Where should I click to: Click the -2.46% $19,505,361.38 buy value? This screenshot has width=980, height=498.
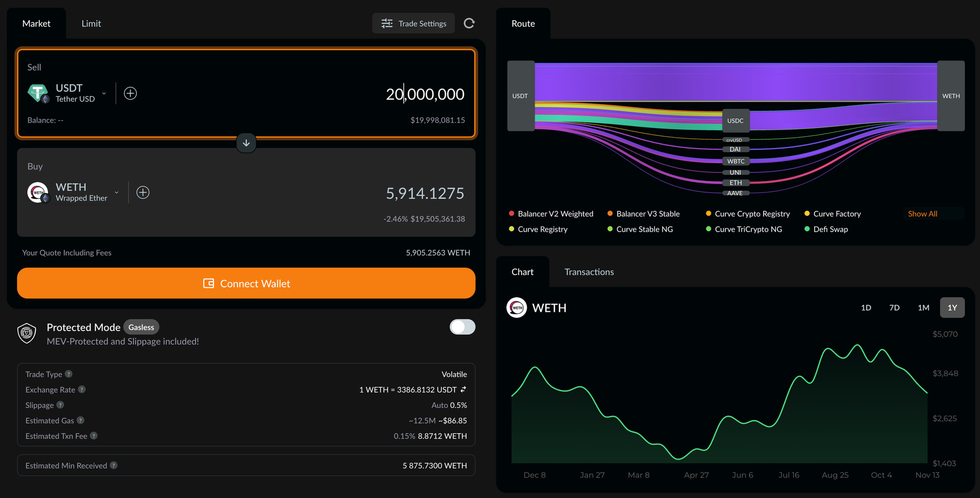coord(424,219)
